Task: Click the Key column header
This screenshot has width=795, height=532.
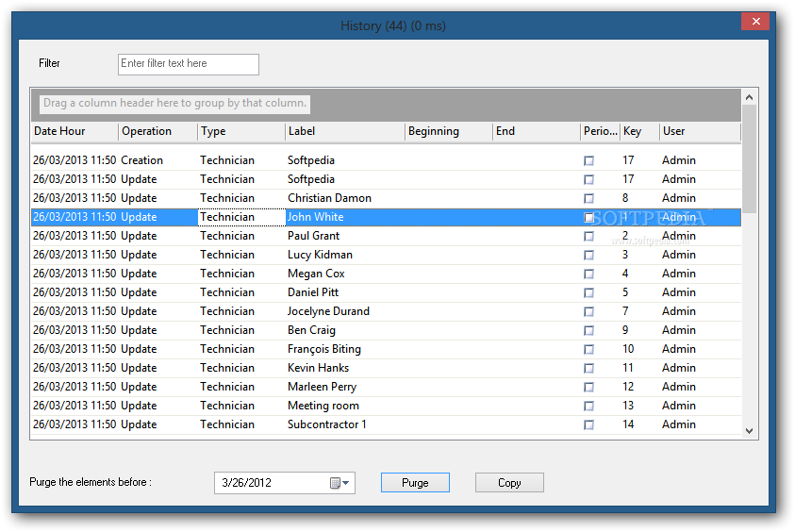Action: pos(639,131)
